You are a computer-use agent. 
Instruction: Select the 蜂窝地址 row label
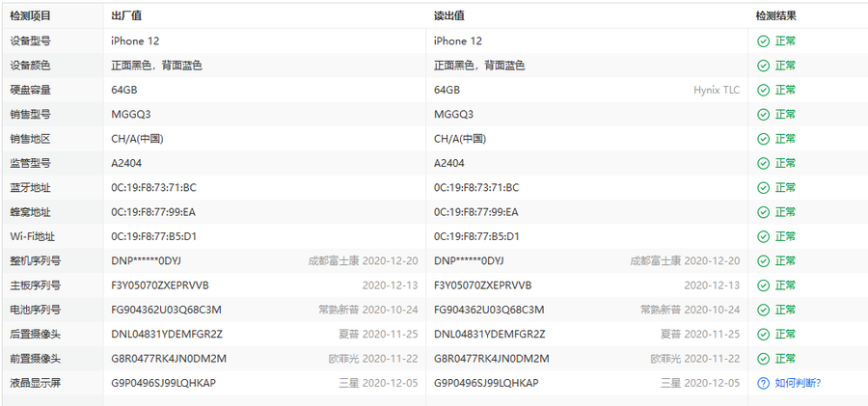(x=31, y=211)
